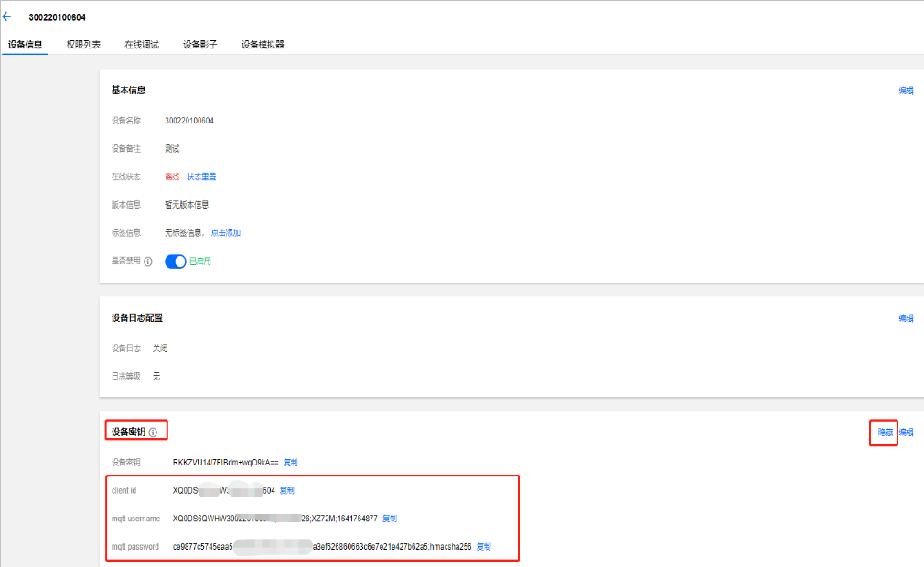Viewport: 924px width, 567px height.
Task: Copy the mqtt username value
Action: click(x=390, y=519)
